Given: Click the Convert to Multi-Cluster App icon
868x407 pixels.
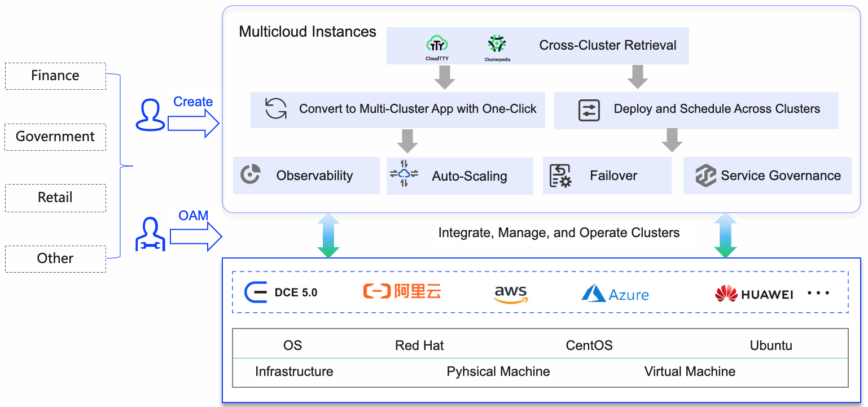Looking at the screenshot, I should pos(276,110).
